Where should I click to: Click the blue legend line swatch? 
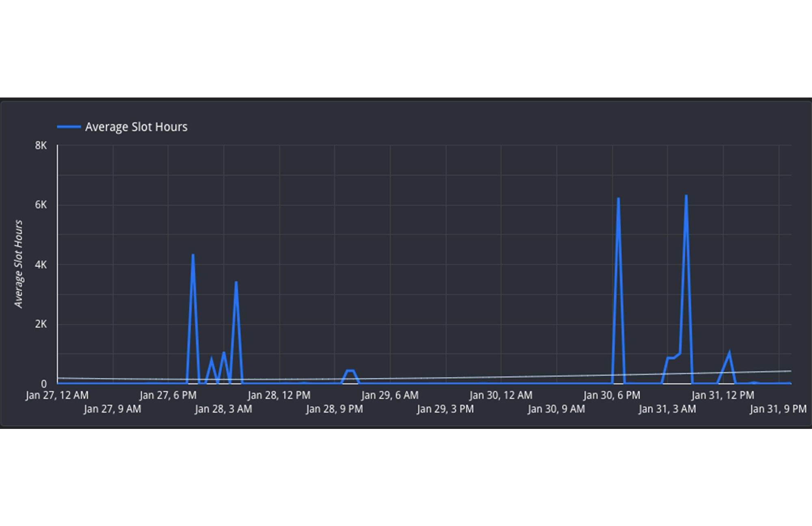point(69,127)
